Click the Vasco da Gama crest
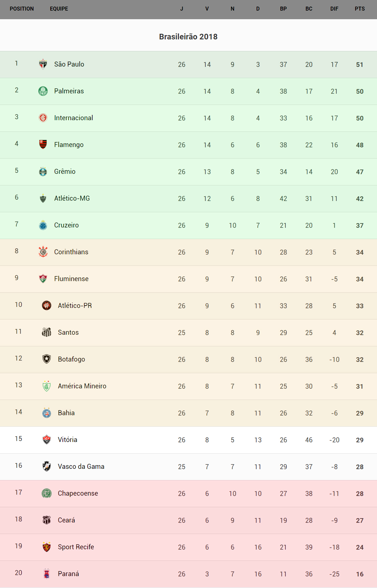The height and width of the screenshot is (588, 377). (47, 466)
